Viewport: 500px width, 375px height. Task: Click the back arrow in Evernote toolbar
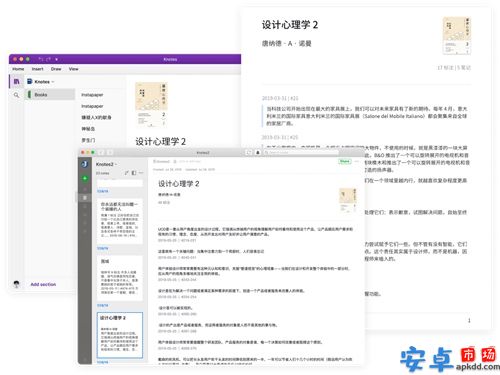tap(101, 153)
